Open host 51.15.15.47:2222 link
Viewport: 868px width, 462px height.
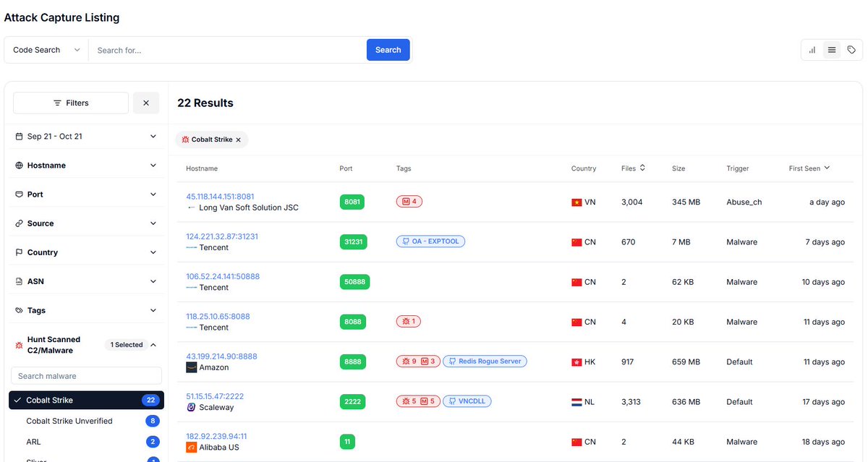pos(215,396)
